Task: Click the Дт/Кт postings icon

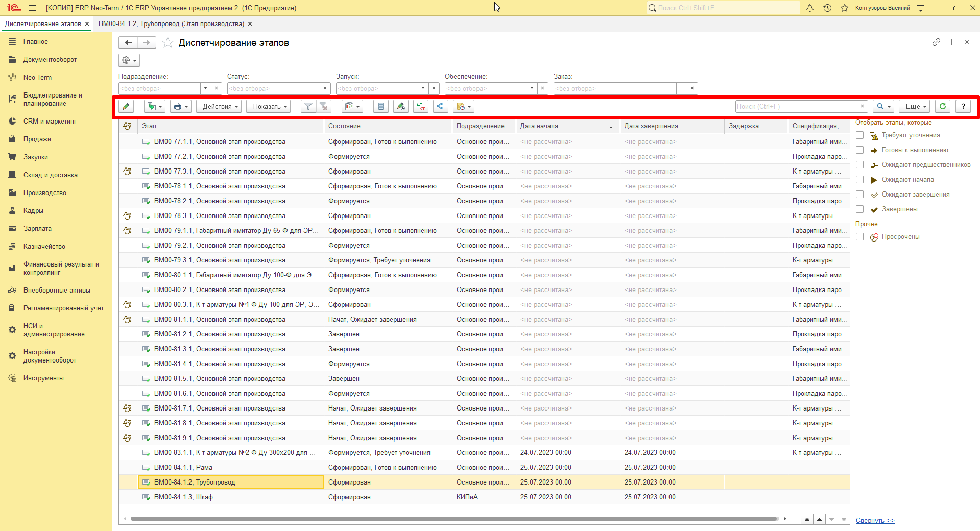Action: click(421, 106)
